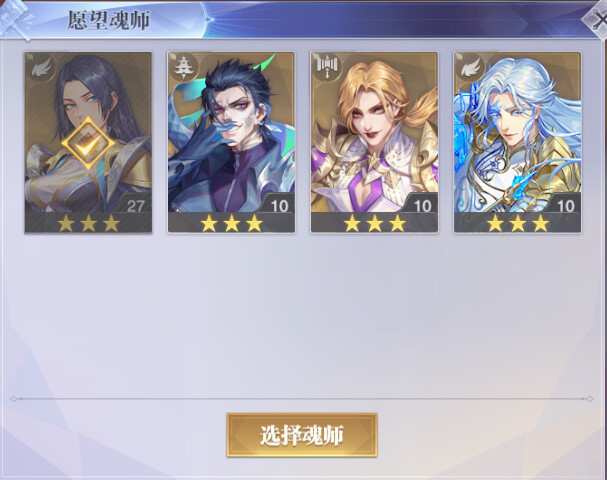
Task: Toggle the golden checkmark on the first card
Action: click(89, 144)
